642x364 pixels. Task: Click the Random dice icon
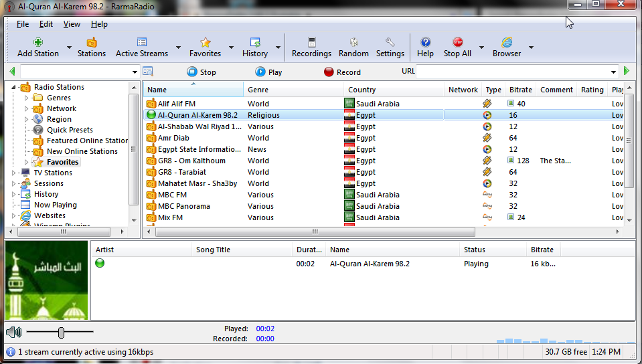tap(353, 42)
